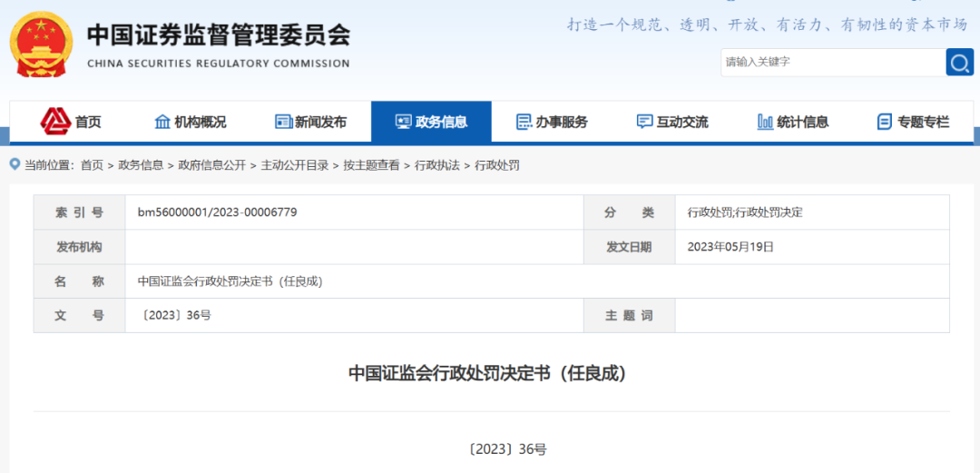Click the 机构概况 building icon
Viewport: 980px width, 473px height.
click(162, 122)
